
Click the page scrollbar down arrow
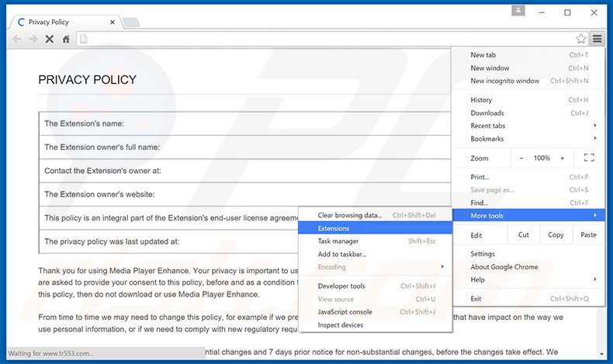(x=601, y=354)
